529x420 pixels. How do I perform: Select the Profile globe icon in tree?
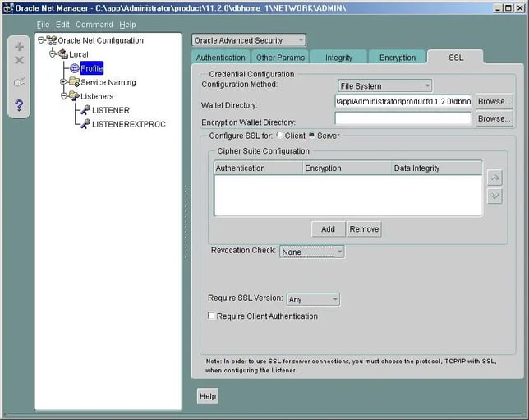coord(74,68)
